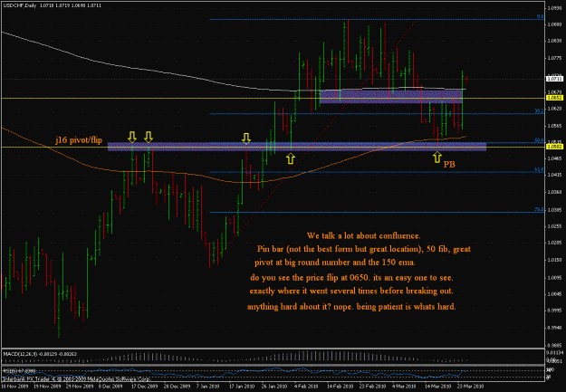
Task: Click the 29 Nov 2009 date label
Action: (78, 387)
